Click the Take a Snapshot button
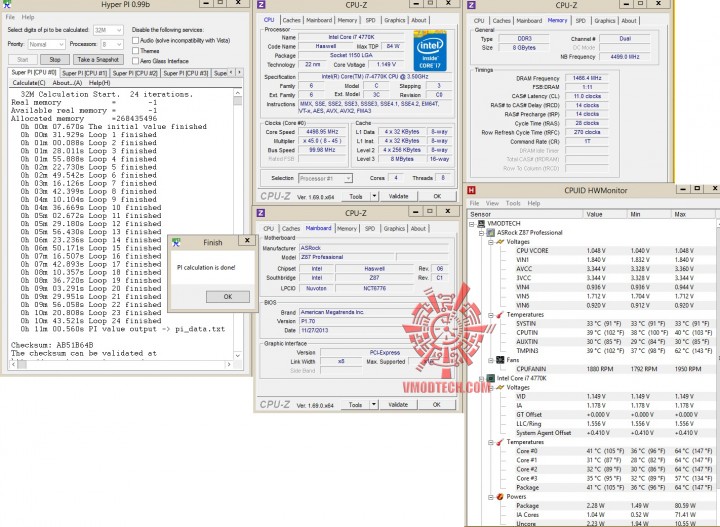720x527 pixels. click(98, 60)
